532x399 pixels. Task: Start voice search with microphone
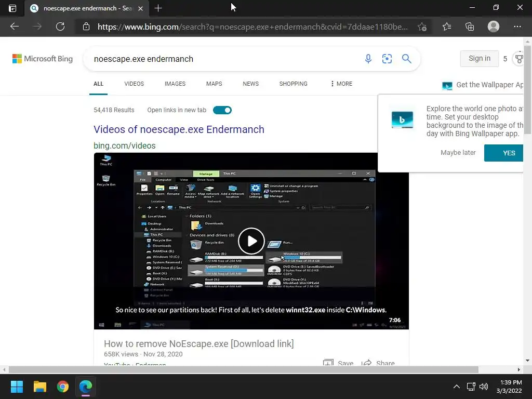[x=368, y=59]
